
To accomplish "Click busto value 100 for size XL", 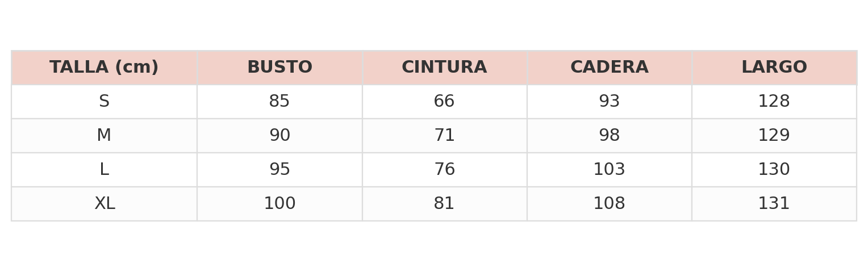I will click(279, 204).
